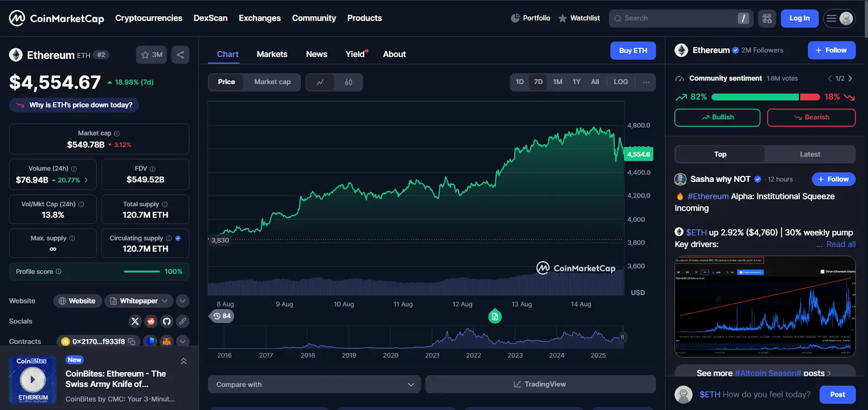Show Volume (24h) info icon
The width and height of the screenshot is (868, 410).
tap(74, 169)
